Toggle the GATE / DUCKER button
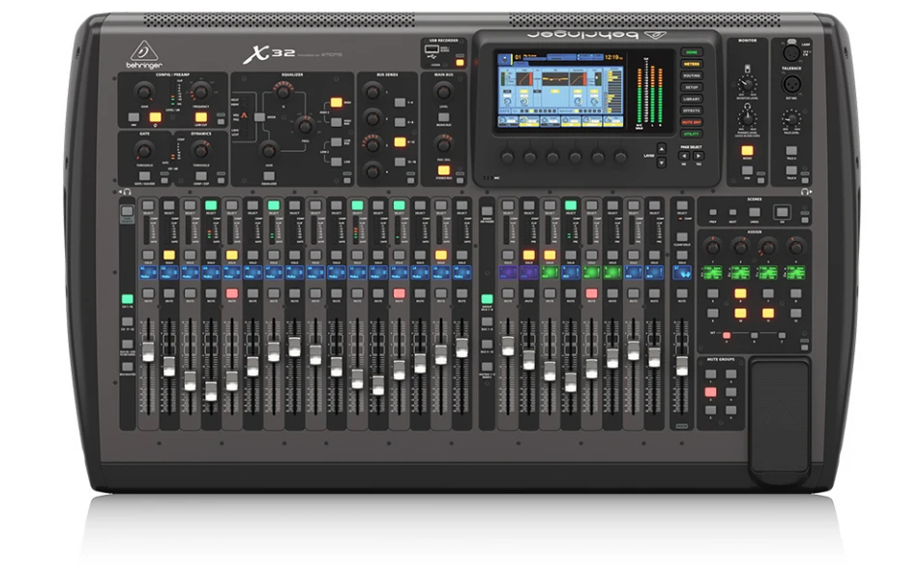Screen dimensions: 924x578 tap(144, 176)
